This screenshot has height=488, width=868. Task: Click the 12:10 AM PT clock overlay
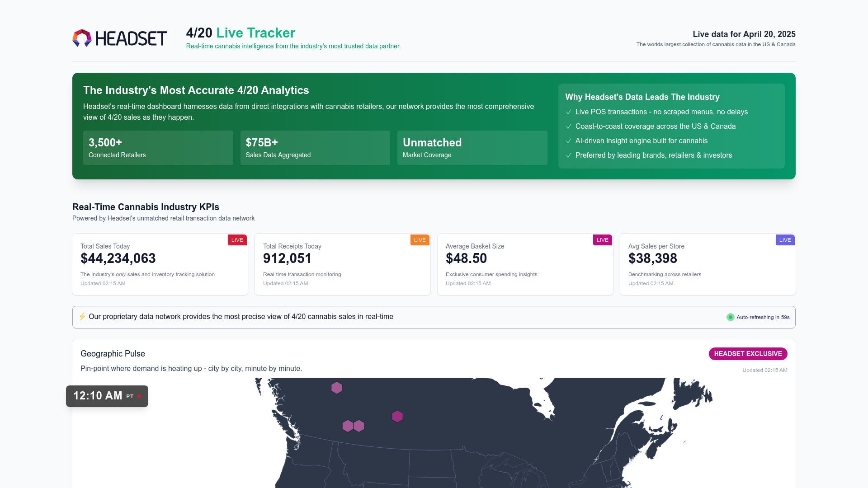click(x=107, y=396)
